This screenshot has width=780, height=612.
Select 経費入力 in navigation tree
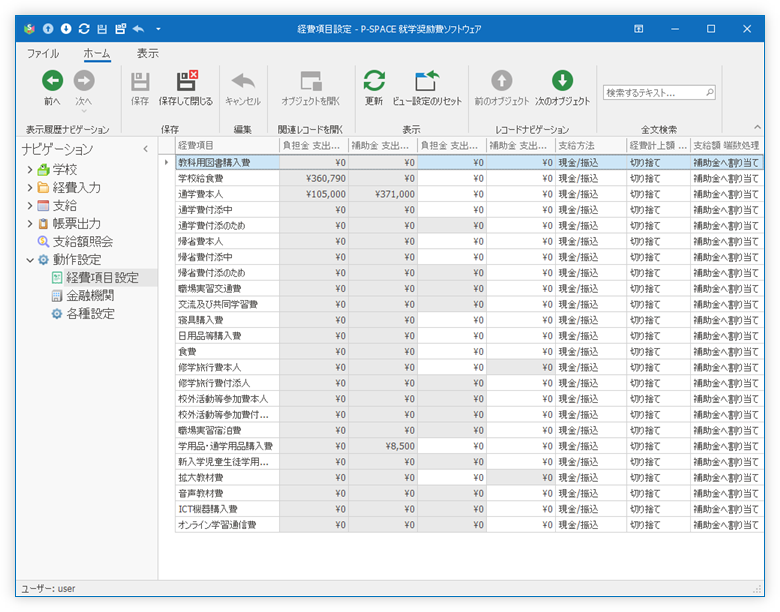[x=77, y=188]
